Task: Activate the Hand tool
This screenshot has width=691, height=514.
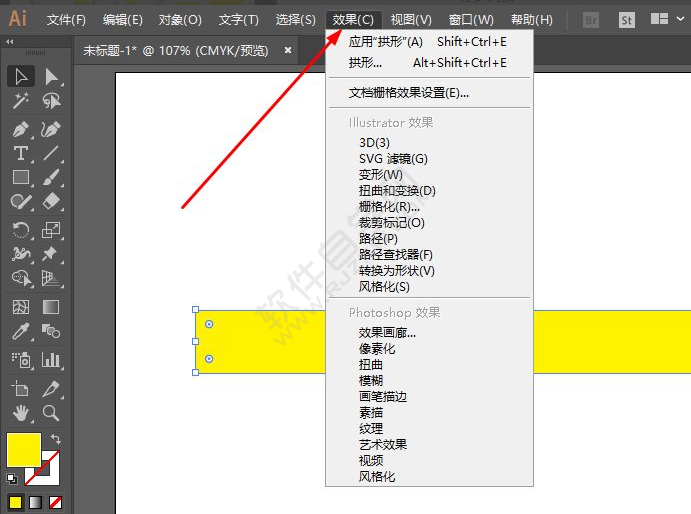Action: [x=21, y=413]
